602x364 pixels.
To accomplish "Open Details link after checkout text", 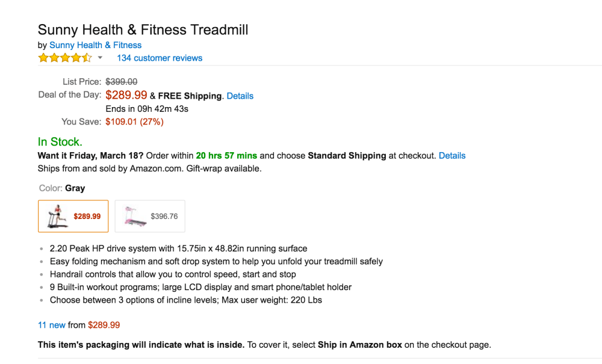I will [x=452, y=155].
